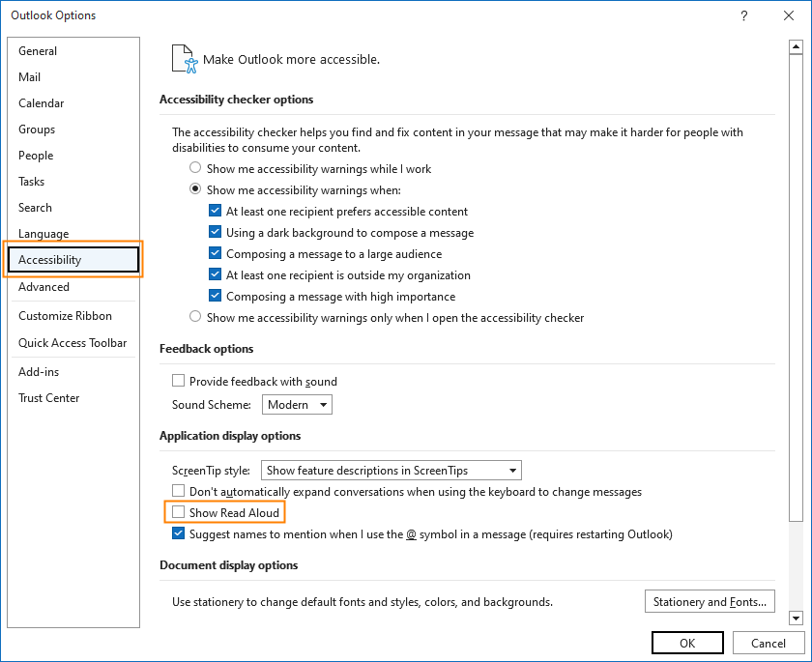Viewport: 812px width, 662px height.
Task: Click the scrollbar up arrow
Action: tap(796, 45)
